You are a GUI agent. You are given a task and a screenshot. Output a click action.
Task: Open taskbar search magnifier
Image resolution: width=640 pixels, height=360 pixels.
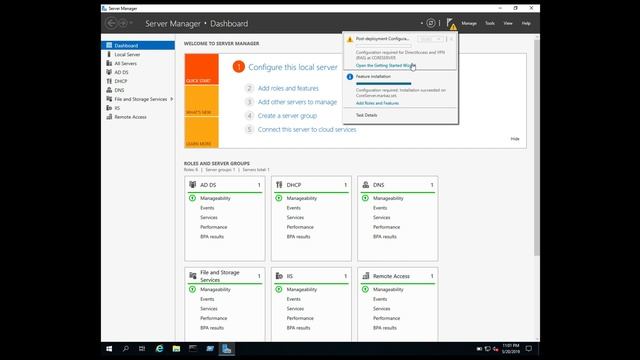tap(126, 349)
